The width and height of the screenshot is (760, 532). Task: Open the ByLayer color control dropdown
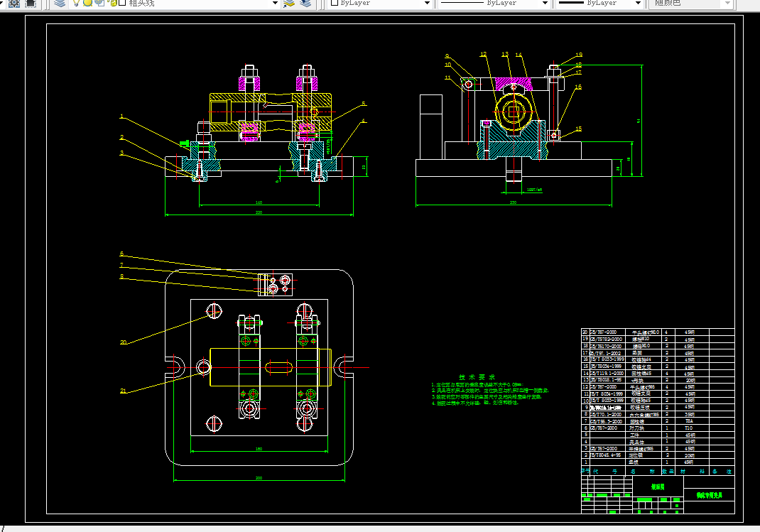(x=380, y=3)
